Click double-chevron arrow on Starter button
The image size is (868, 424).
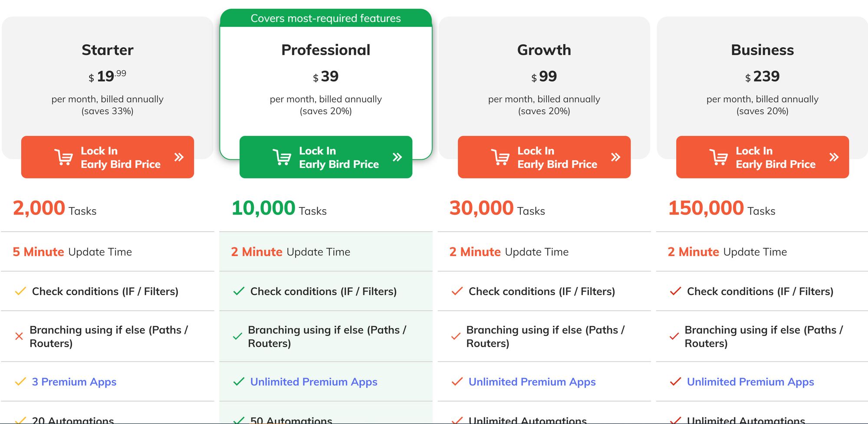click(179, 157)
